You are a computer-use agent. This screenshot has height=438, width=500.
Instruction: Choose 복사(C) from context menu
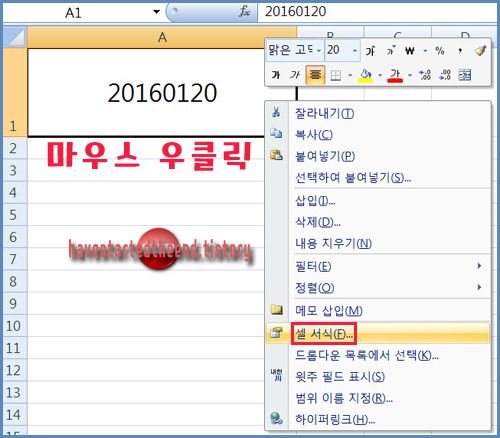(x=378, y=134)
